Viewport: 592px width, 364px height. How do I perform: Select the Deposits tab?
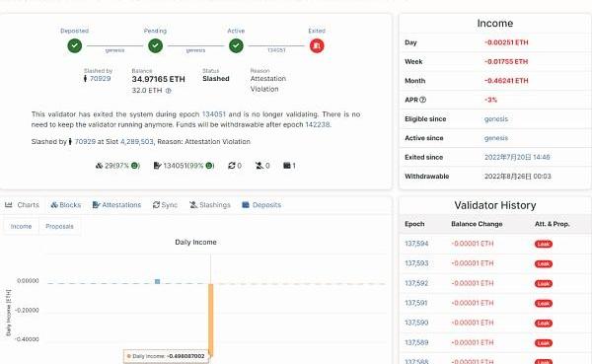261,204
